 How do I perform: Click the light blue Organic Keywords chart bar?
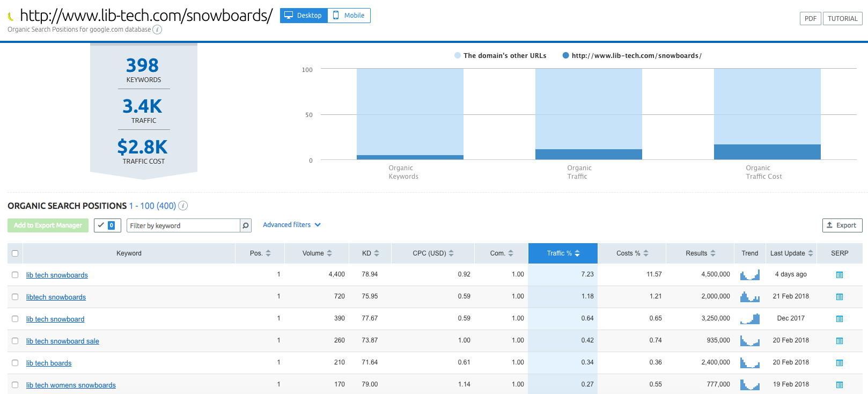pyautogui.click(x=410, y=112)
